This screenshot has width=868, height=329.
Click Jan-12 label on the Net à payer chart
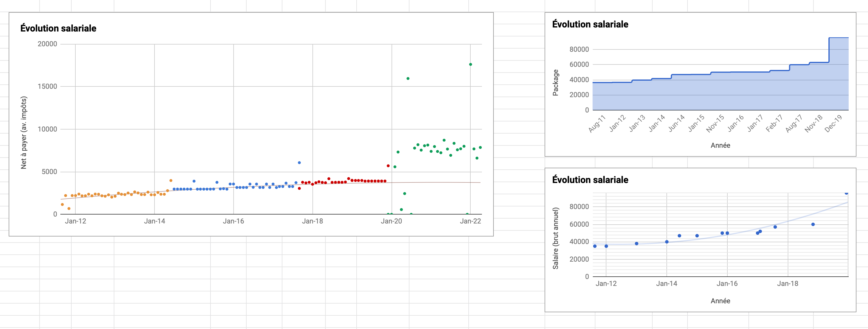coord(75,221)
